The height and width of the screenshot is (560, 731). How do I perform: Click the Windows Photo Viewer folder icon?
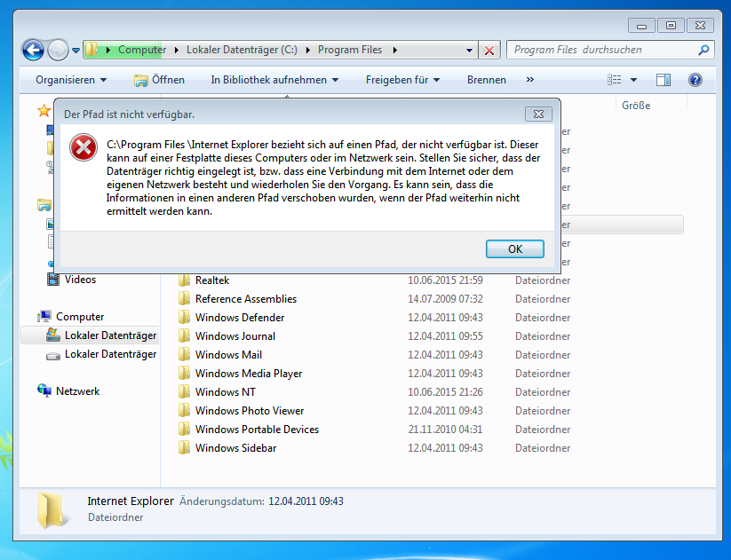[x=184, y=410]
